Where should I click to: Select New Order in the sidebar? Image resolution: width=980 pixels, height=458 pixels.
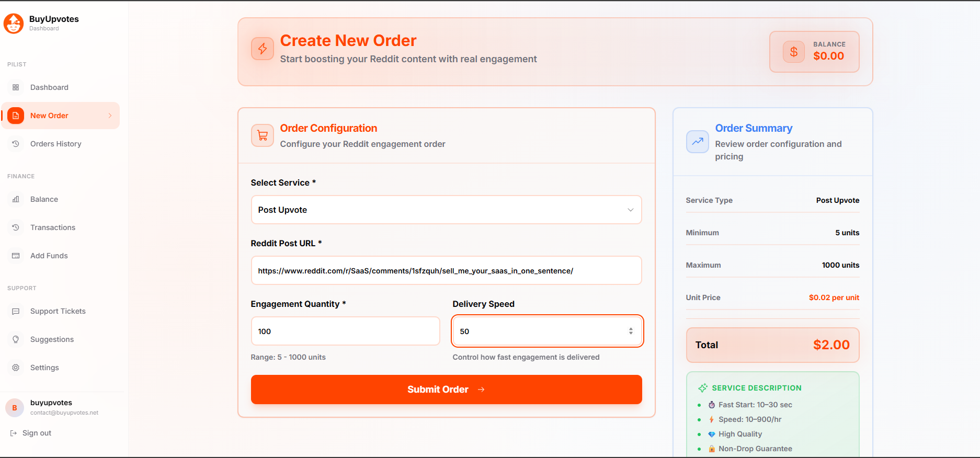tap(49, 116)
